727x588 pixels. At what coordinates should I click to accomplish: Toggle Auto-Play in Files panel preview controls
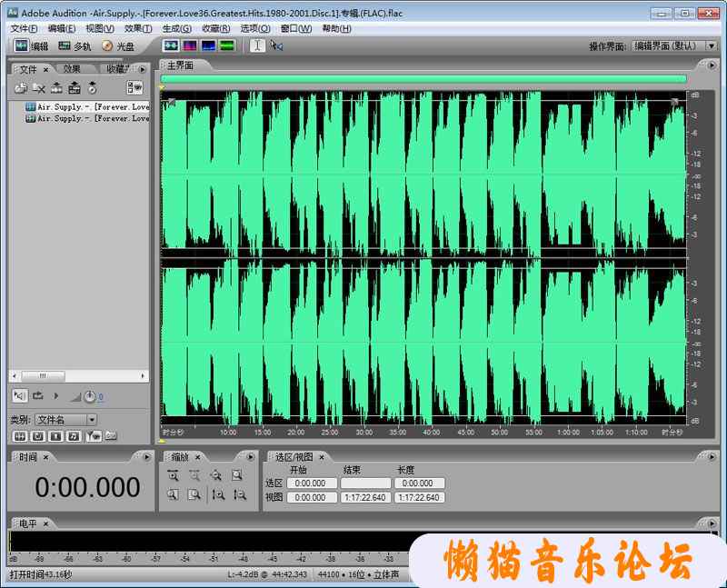(x=20, y=396)
